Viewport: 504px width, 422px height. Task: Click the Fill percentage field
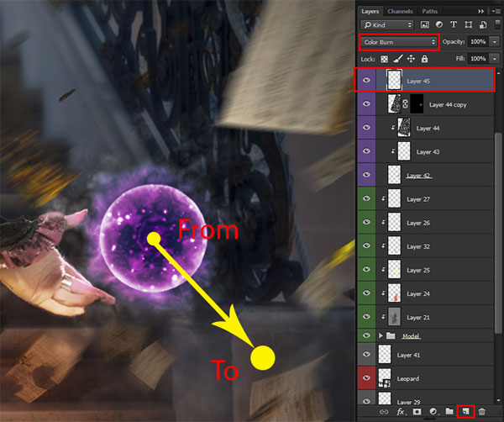[478, 59]
